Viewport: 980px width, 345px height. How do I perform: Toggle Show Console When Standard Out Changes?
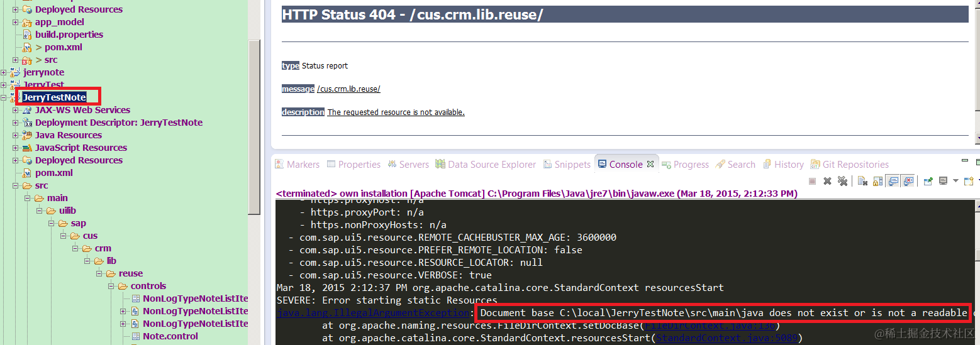point(892,181)
